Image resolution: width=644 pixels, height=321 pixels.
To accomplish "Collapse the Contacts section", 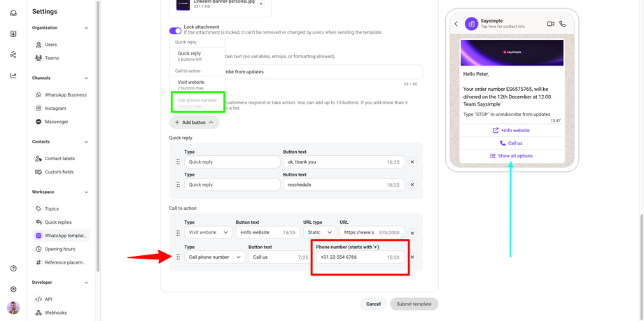I will click(x=86, y=141).
